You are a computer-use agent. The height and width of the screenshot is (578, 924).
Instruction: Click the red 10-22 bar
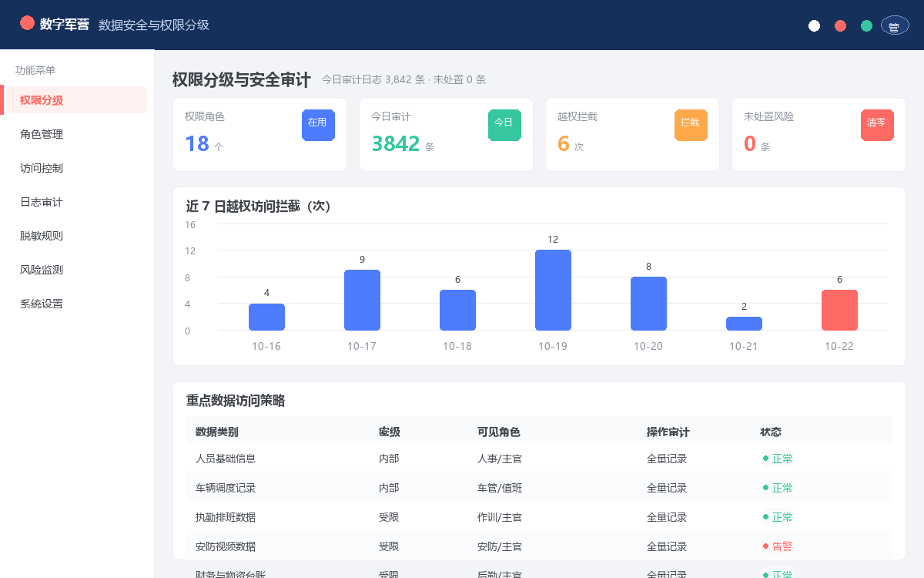(x=839, y=310)
